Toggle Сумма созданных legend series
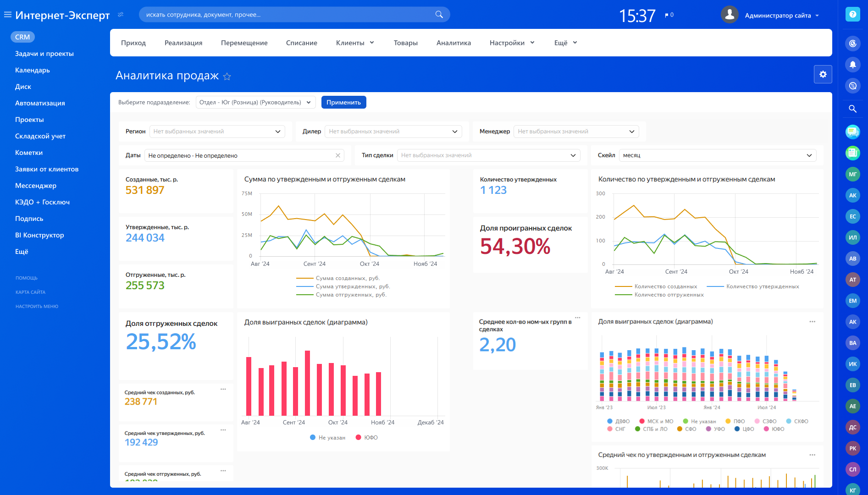868x495 pixels. click(x=347, y=278)
